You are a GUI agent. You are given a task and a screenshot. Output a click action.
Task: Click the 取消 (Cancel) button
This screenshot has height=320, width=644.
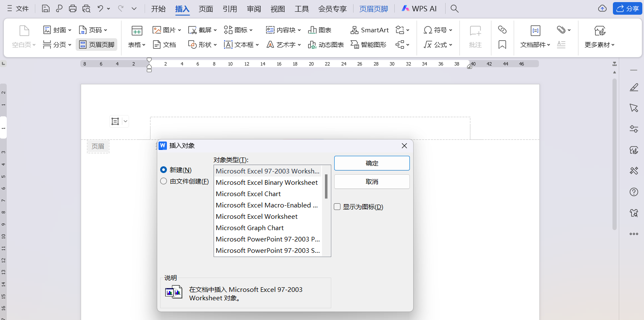coord(372,181)
